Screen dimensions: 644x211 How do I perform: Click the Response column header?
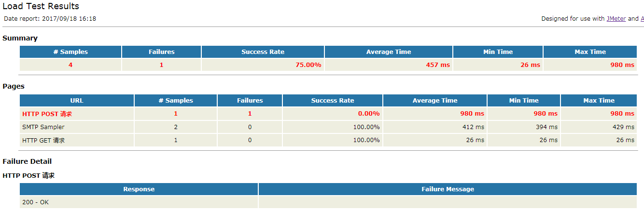pyautogui.click(x=139, y=189)
